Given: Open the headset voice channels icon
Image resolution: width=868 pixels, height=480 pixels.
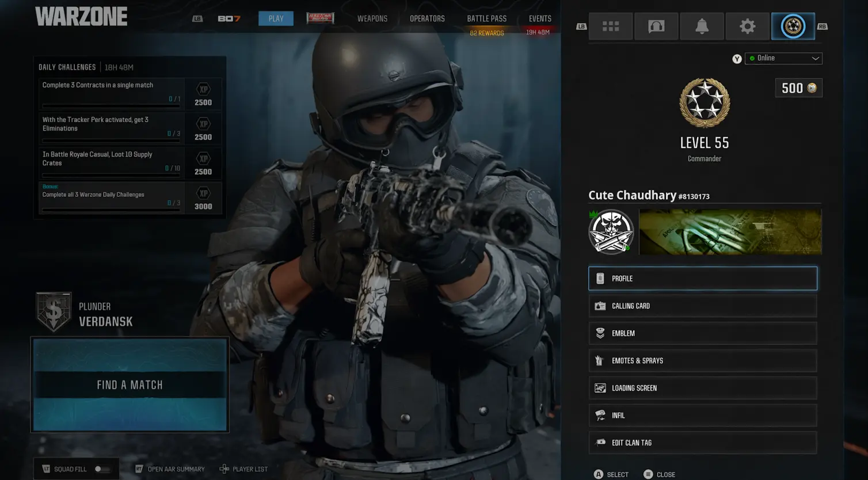Looking at the screenshot, I should pyautogui.click(x=656, y=26).
